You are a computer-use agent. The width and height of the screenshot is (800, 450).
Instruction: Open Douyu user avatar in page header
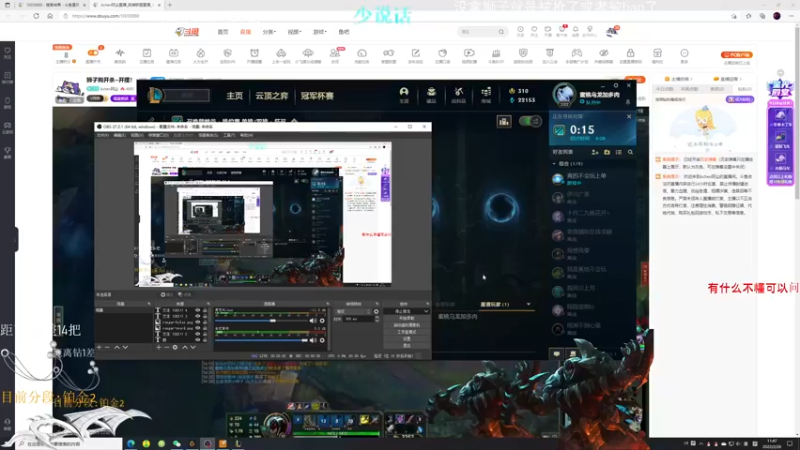tap(612, 32)
